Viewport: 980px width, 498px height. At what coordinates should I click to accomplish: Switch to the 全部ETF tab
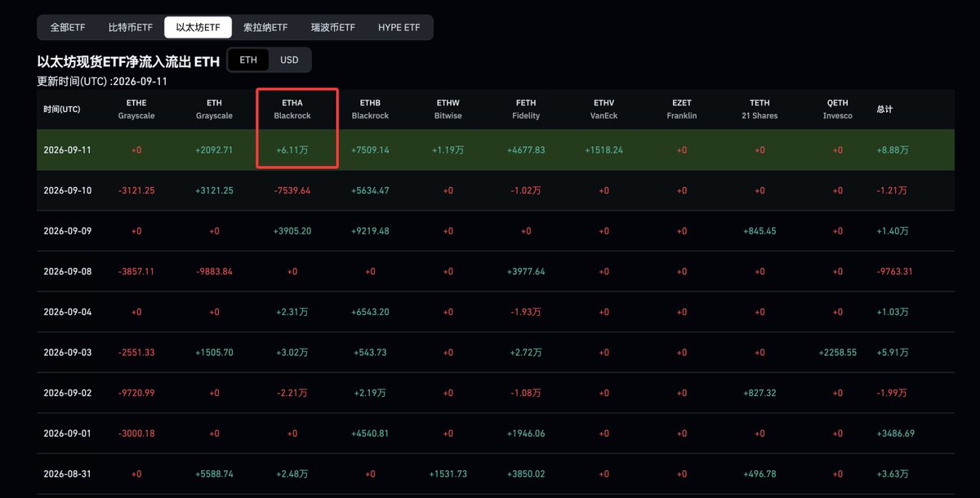coord(68,27)
